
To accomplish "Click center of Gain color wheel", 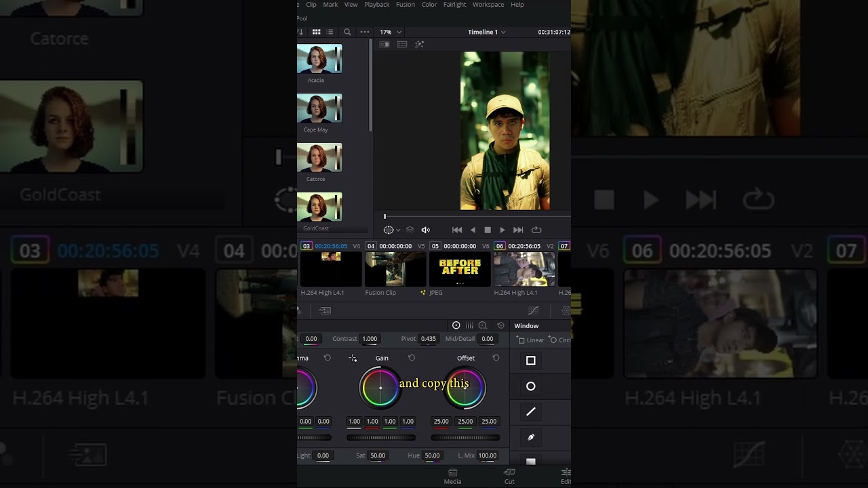I will 380,388.
